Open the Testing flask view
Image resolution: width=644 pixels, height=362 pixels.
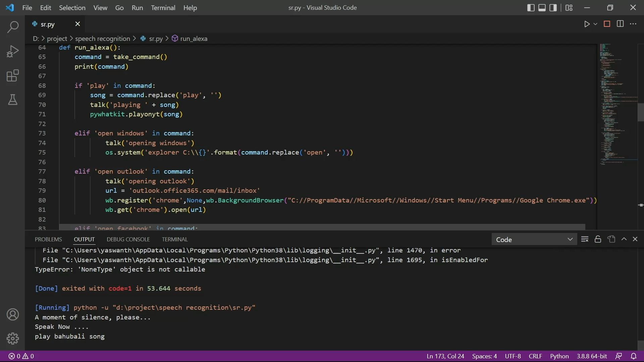[x=13, y=100]
